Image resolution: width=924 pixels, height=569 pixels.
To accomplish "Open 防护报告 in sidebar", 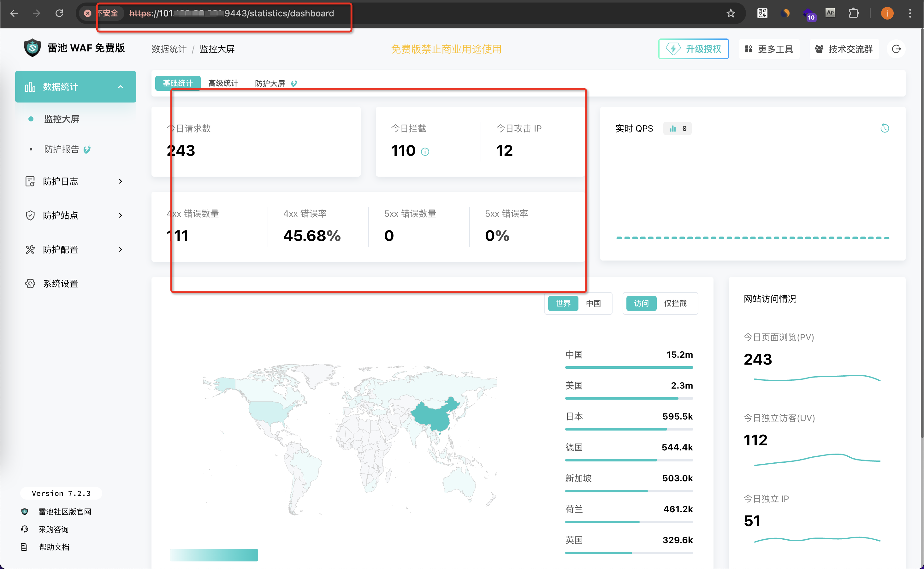I will click(x=62, y=150).
